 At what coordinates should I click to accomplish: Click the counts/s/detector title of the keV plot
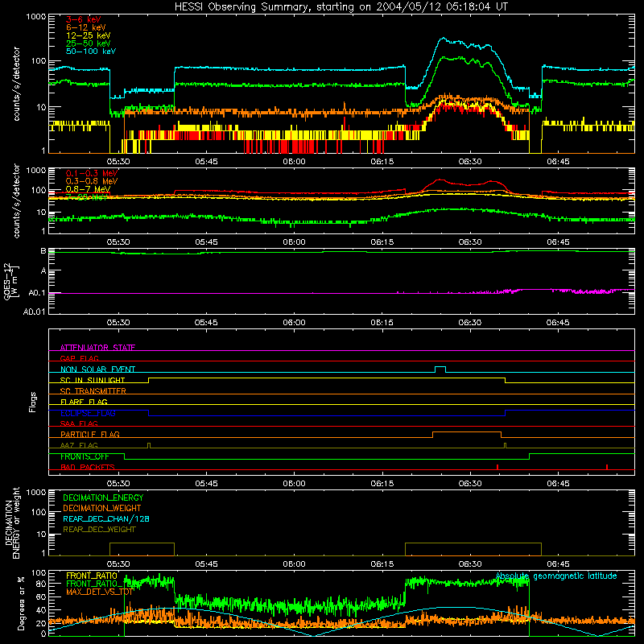pos(16,84)
